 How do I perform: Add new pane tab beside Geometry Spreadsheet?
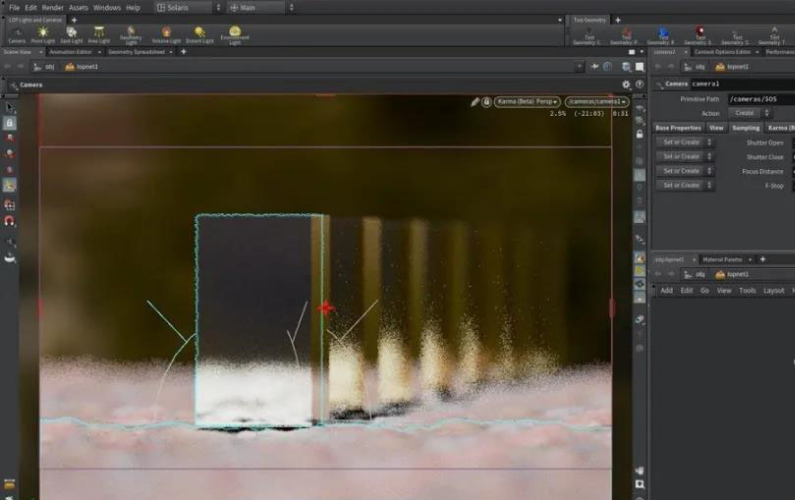[x=184, y=52]
